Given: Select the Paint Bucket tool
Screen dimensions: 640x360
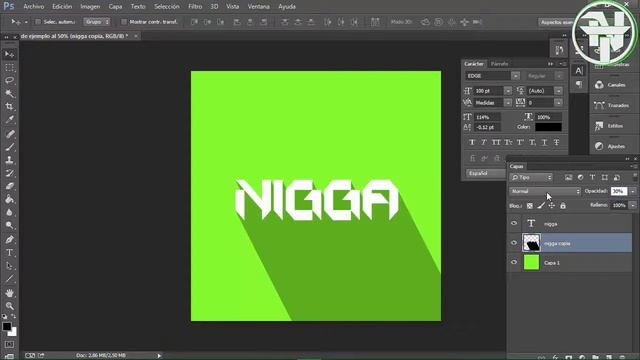Looking at the screenshot, I should click(x=9, y=199).
